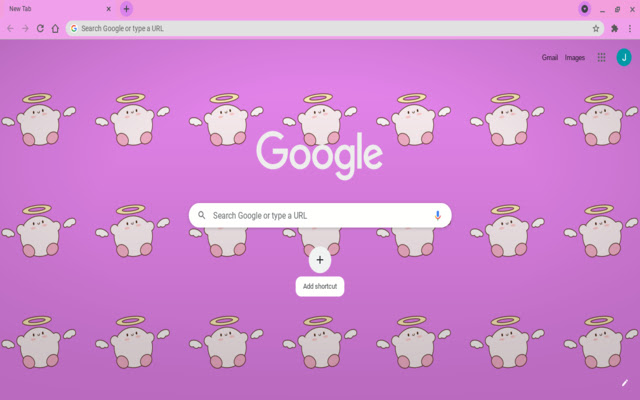The height and width of the screenshot is (400, 640).
Task: Open Gmail link
Action: pos(549,58)
